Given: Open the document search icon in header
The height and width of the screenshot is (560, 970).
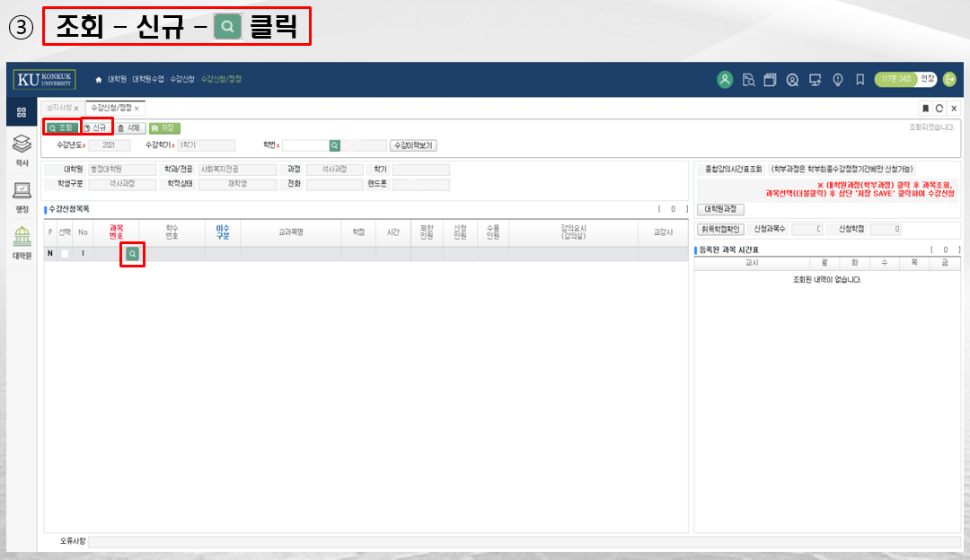Looking at the screenshot, I should 747,79.
